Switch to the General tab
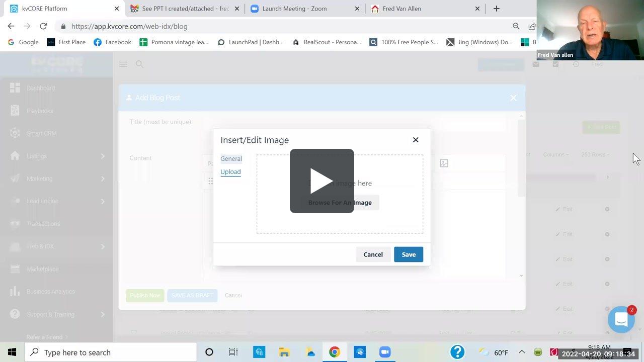 (231, 159)
